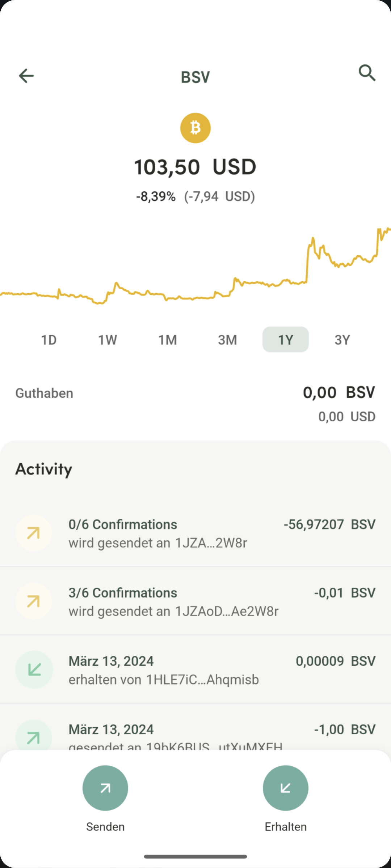
Task: Tap the back arrow icon
Action: [26, 76]
